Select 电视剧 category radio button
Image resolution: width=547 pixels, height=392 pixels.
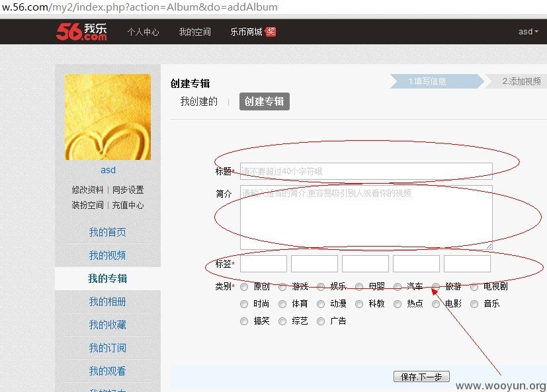[474, 287]
